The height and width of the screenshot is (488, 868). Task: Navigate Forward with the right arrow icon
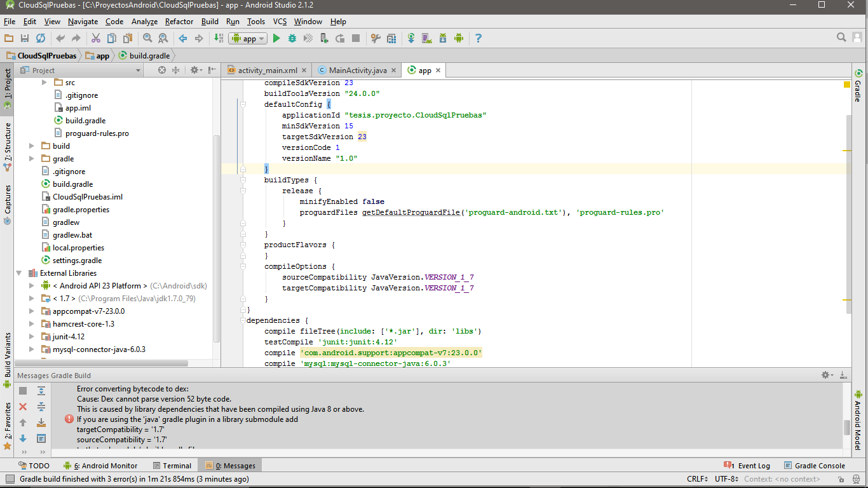point(199,38)
